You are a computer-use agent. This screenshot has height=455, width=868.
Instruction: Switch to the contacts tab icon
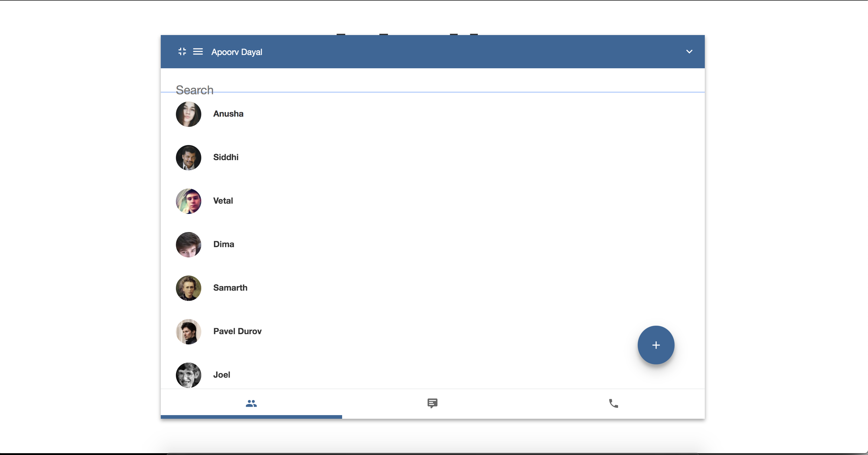(x=251, y=403)
